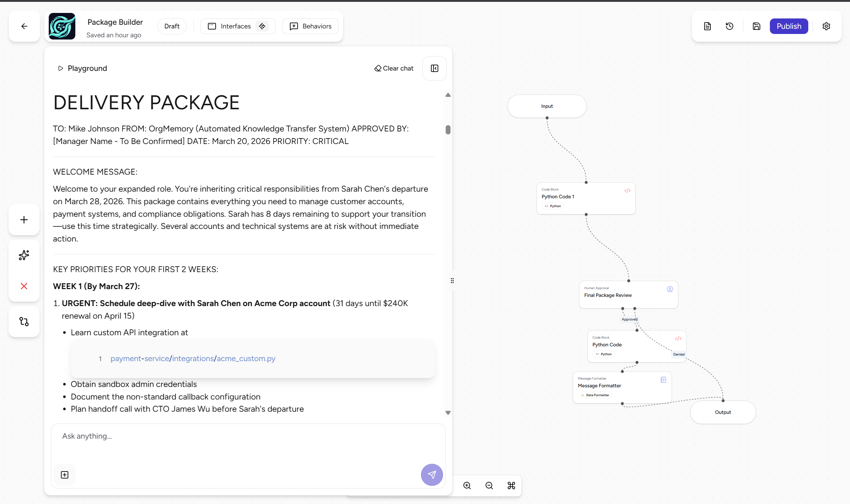
Task: Open the Interfaces tab
Action: (x=235, y=26)
